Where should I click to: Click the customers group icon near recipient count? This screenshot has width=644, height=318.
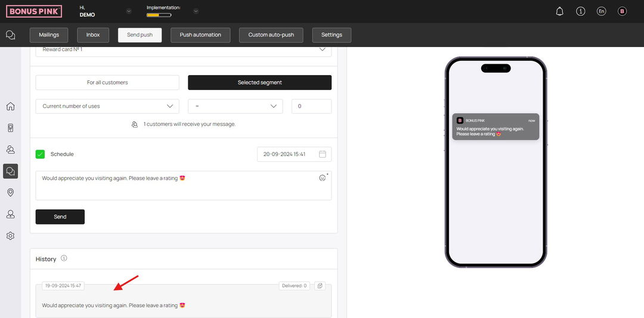[x=135, y=124]
